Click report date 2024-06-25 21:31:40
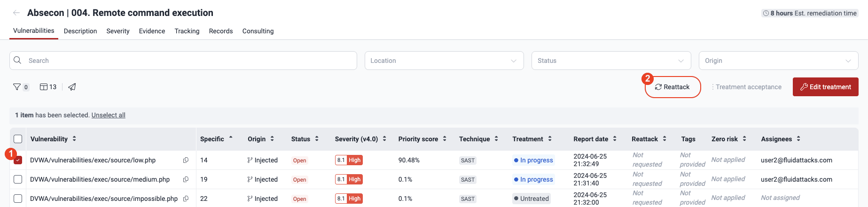Image resolution: width=868 pixels, height=207 pixels. coord(590,179)
